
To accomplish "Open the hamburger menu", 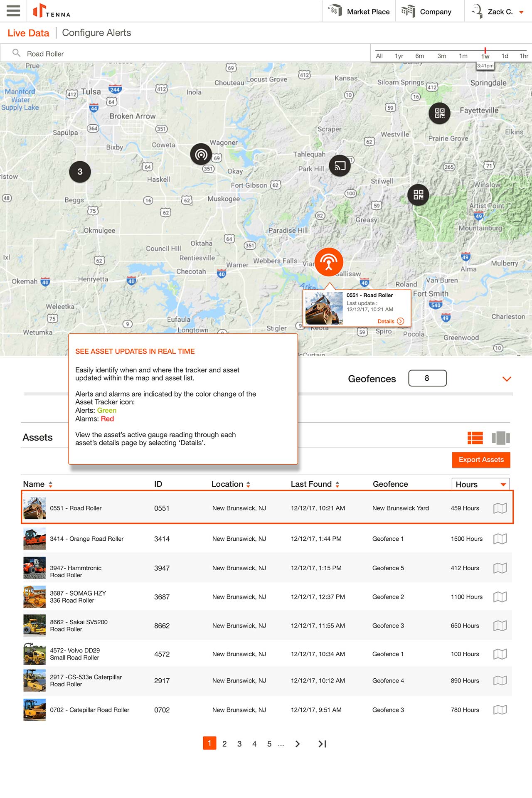I will [x=13, y=11].
